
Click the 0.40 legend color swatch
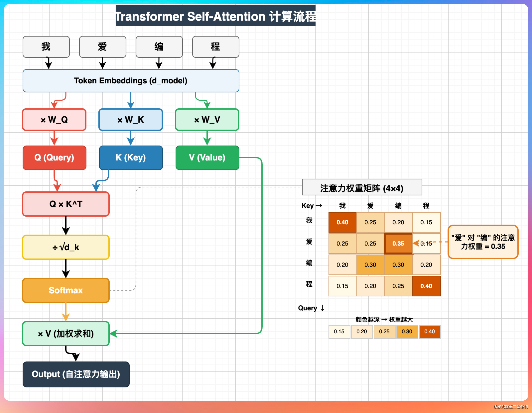pos(429,331)
